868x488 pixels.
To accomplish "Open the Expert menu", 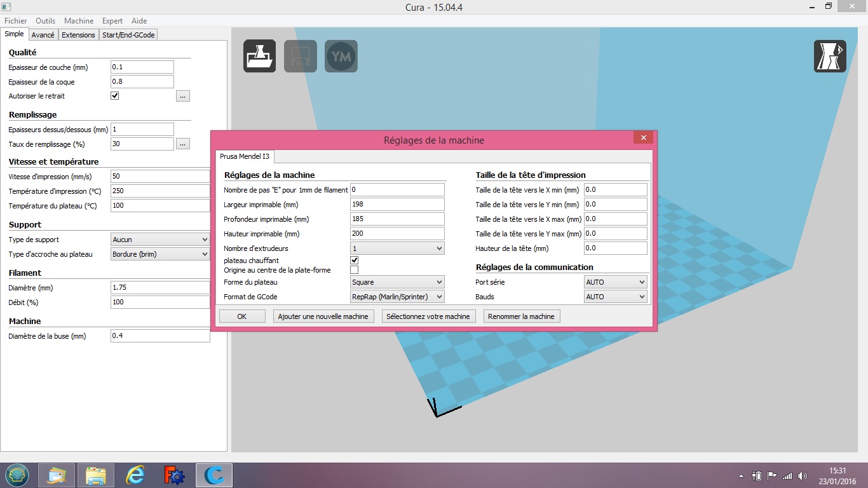I will pyautogui.click(x=112, y=21).
